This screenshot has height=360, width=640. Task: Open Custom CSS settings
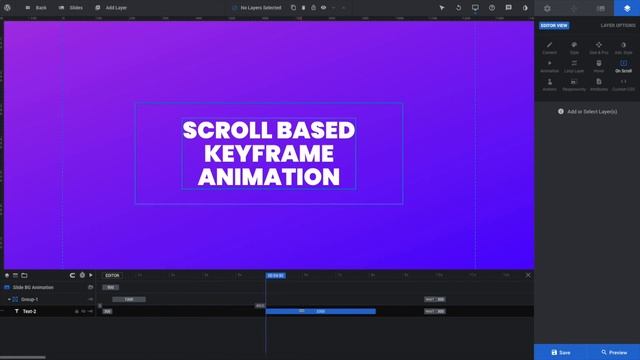coord(623,84)
